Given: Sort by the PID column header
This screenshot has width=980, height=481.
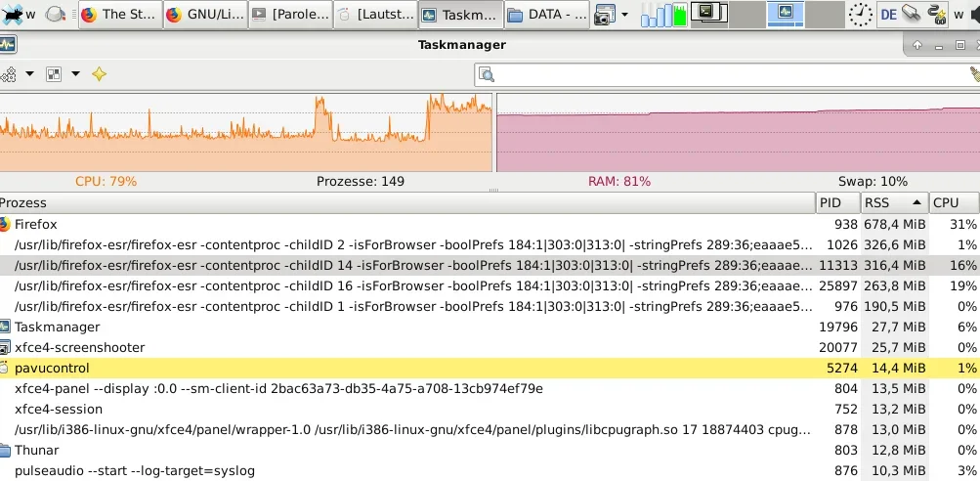Looking at the screenshot, I should click(838, 202).
